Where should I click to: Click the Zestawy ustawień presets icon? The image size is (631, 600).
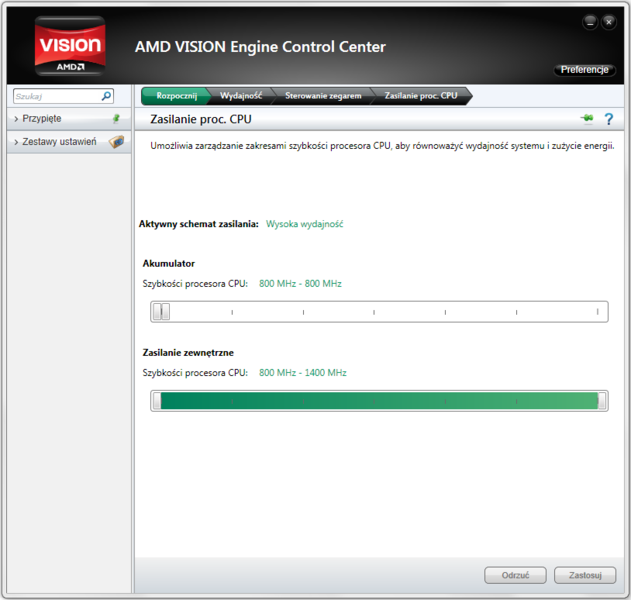pyautogui.click(x=116, y=142)
